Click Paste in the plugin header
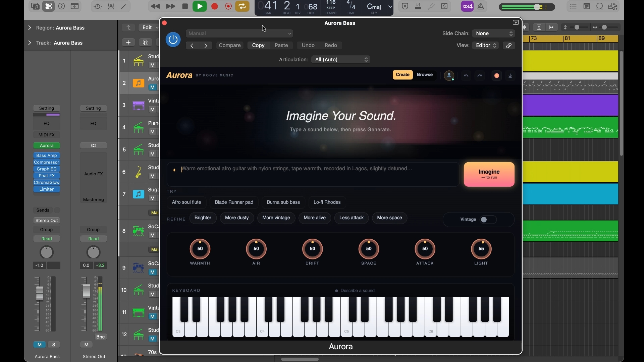This screenshot has width=644, height=362. pyautogui.click(x=281, y=46)
